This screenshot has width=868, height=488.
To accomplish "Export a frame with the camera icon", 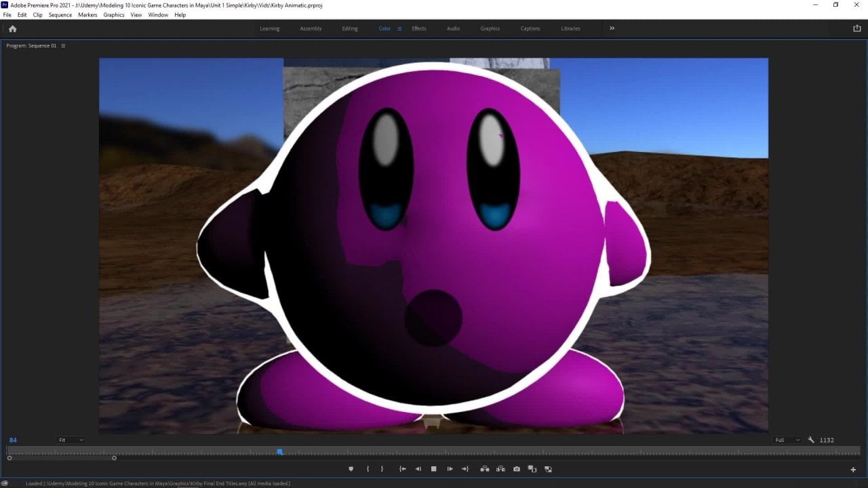I will click(x=517, y=469).
